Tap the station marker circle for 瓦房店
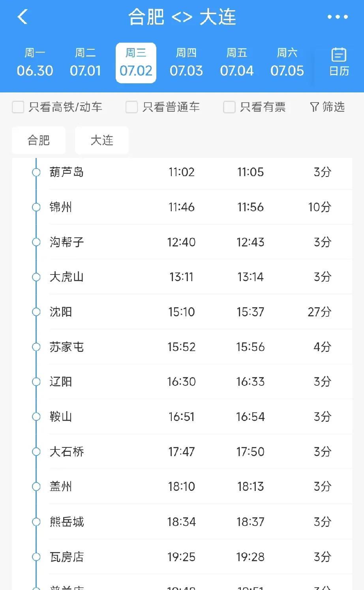The image size is (364, 590). click(36, 557)
